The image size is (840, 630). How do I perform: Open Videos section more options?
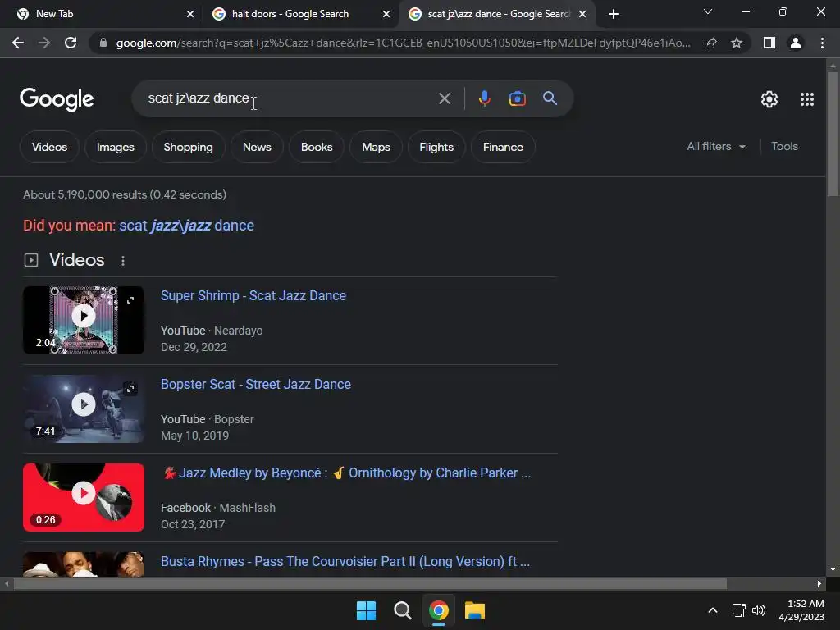[123, 260]
